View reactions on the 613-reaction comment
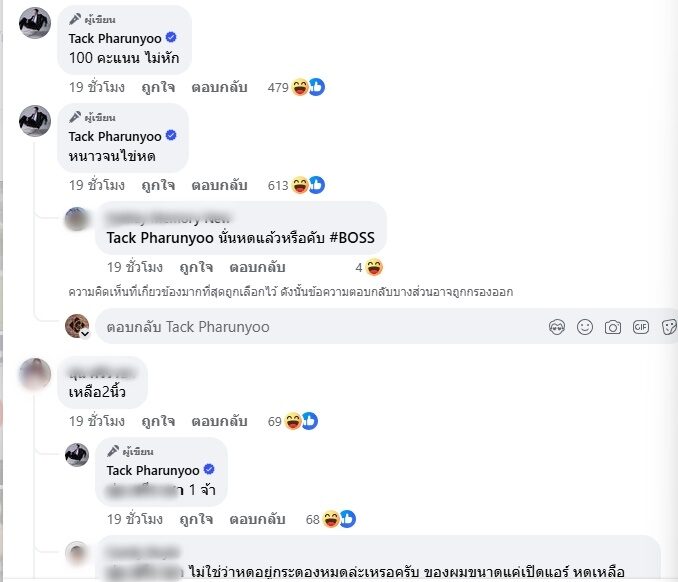Image resolution: width=678 pixels, height=582 pixels. (296, 185)
